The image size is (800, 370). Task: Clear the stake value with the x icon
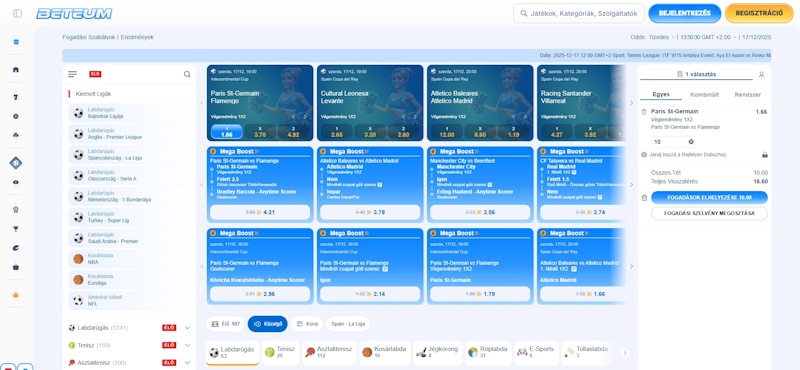click(691, 141)
